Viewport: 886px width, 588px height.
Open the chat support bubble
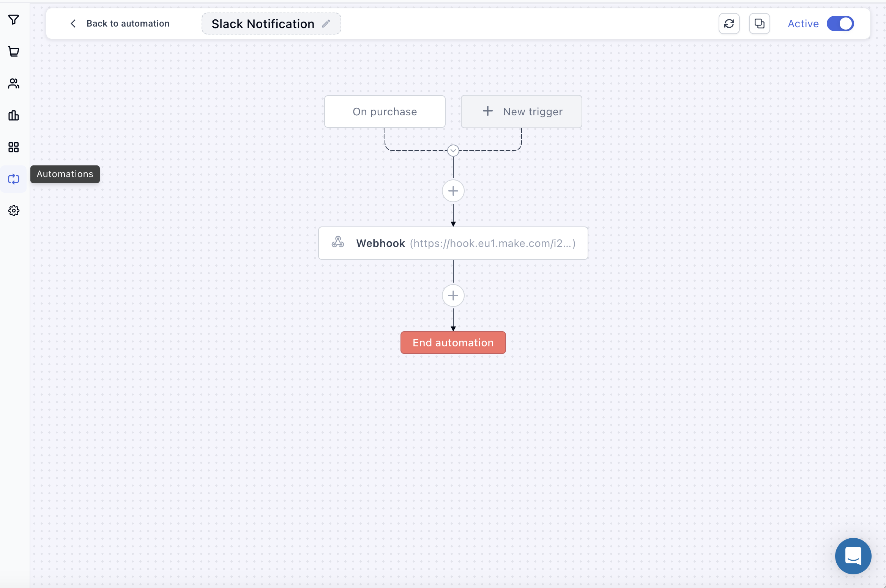[x=853, y=556]
